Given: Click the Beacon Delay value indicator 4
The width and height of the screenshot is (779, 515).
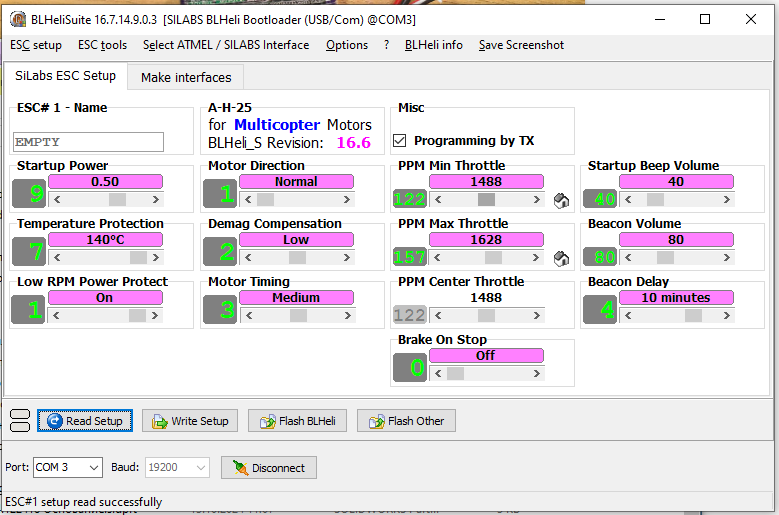Looking at the screenshot, I should (600, 309).
